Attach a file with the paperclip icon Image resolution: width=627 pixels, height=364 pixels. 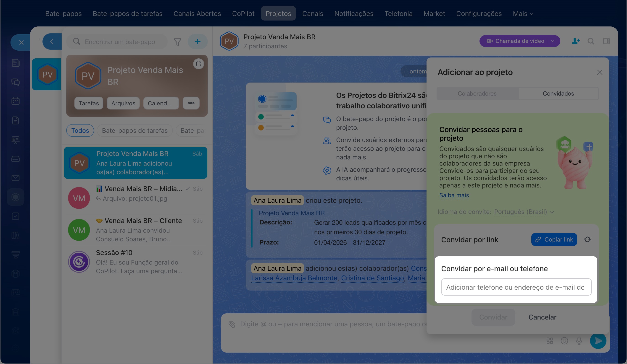tap(232, 324)
